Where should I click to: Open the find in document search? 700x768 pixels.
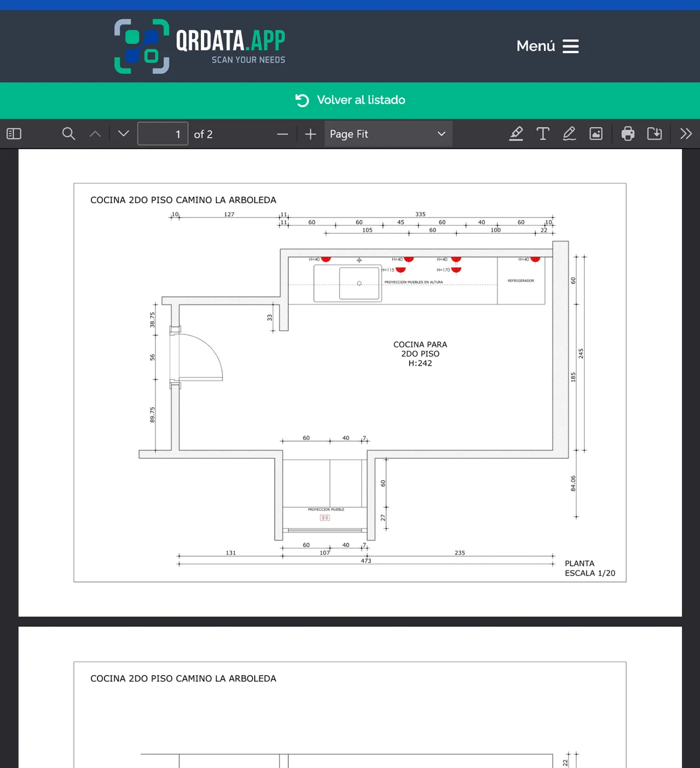pyautogui.click(x=68, y=134)
